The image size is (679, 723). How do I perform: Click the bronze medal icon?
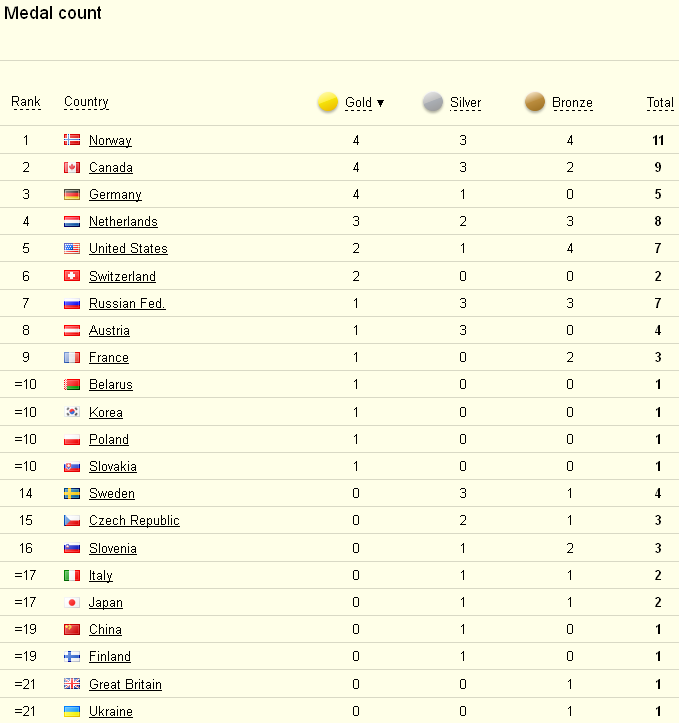(x=535, y=102)
